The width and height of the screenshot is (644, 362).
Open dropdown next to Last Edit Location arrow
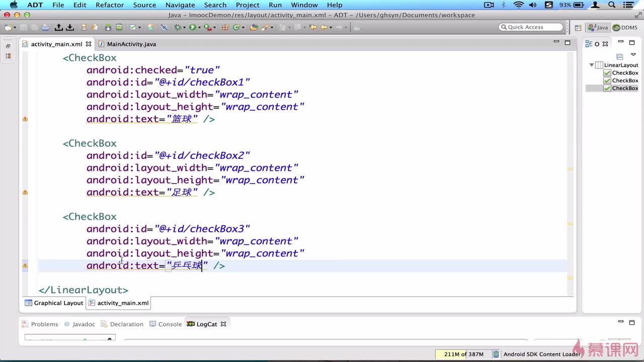point(331,27)
